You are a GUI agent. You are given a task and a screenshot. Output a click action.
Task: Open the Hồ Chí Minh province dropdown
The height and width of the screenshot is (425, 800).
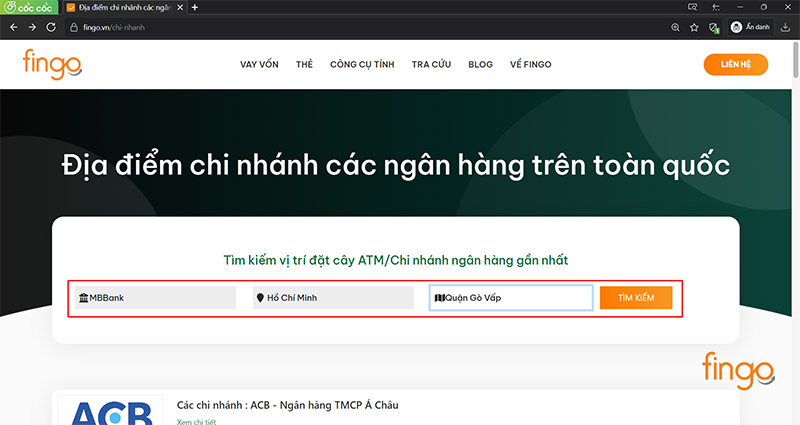[x=333, y=298]
